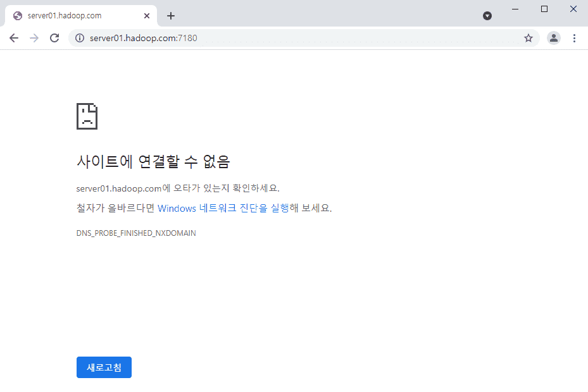Close the Chrome window
Screen dimensions: 588x392
click(573, 9)
